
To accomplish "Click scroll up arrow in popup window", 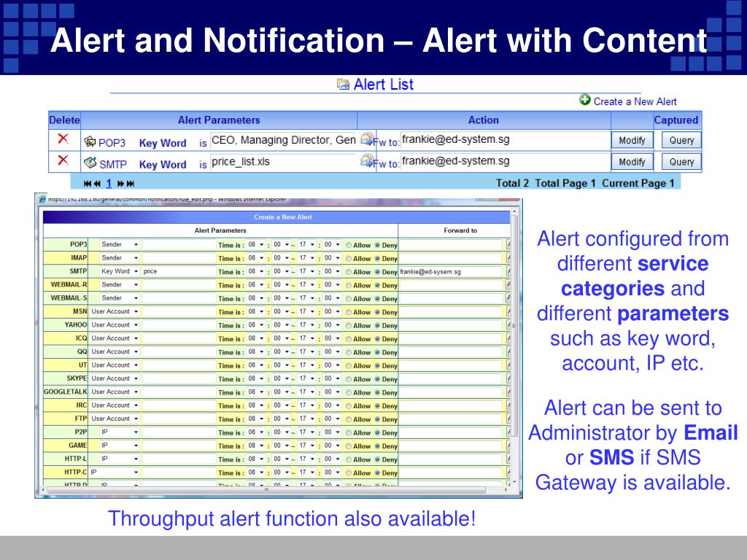I will [x=514, y=211].
